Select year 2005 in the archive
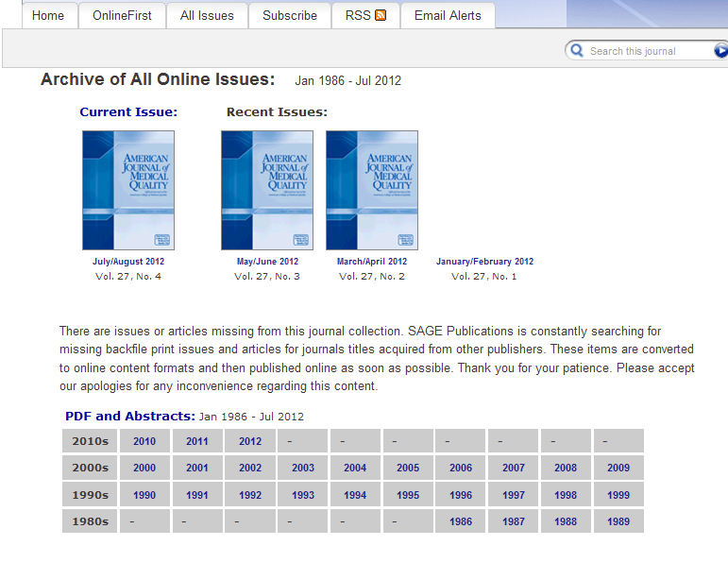The height and width of the screenshot is (563, 728). coord(408,468)
